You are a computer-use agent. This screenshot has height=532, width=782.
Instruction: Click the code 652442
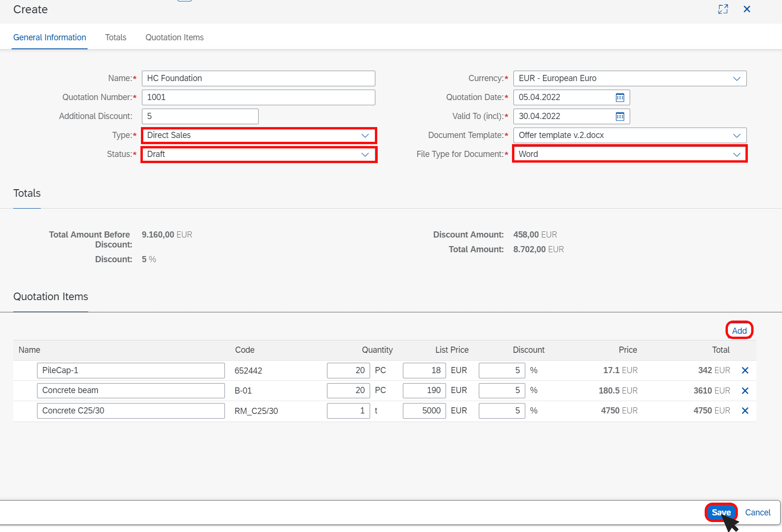coord(248,371)
